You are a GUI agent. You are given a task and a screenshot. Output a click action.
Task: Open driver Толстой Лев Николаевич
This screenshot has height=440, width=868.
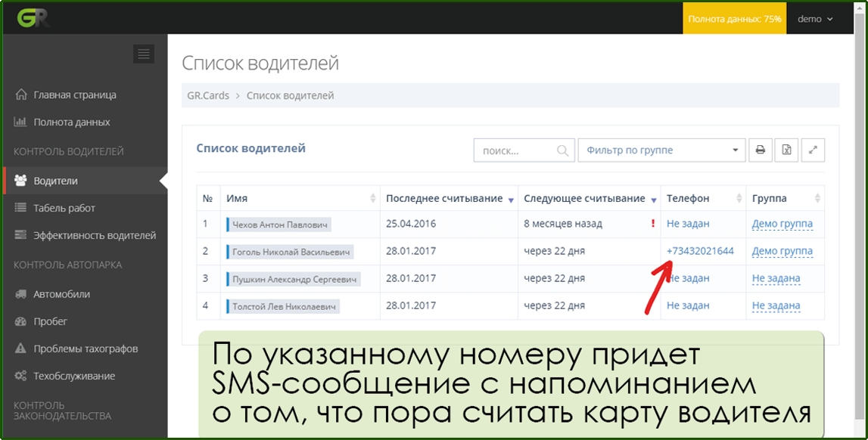tap(283, 305)
